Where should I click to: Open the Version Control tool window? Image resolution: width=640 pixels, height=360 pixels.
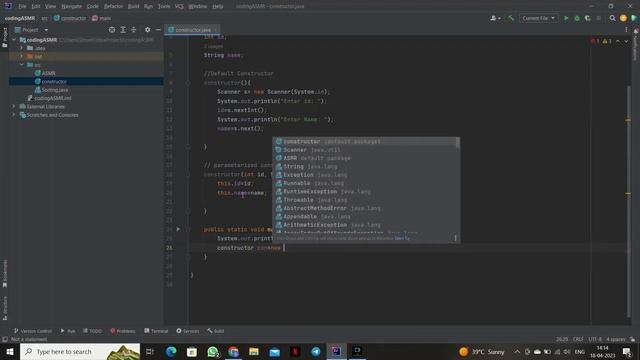click(x=33, y=331)
